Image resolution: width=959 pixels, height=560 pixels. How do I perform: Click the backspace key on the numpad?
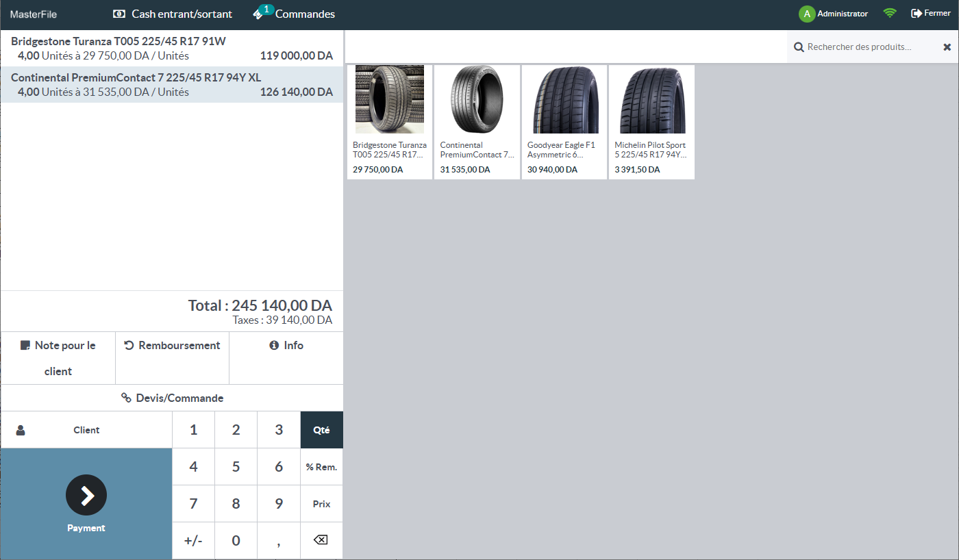point(321,540)
